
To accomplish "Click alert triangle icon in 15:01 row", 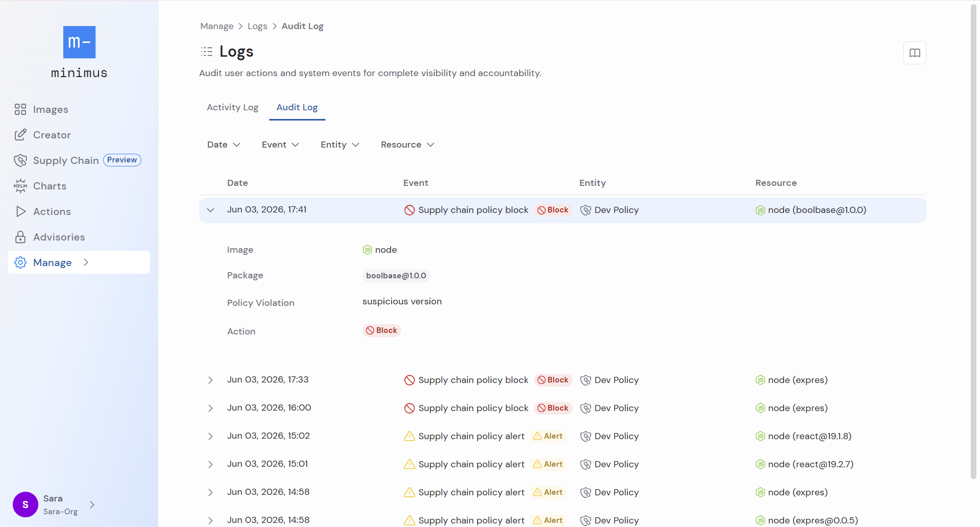I will coord(409,464).
